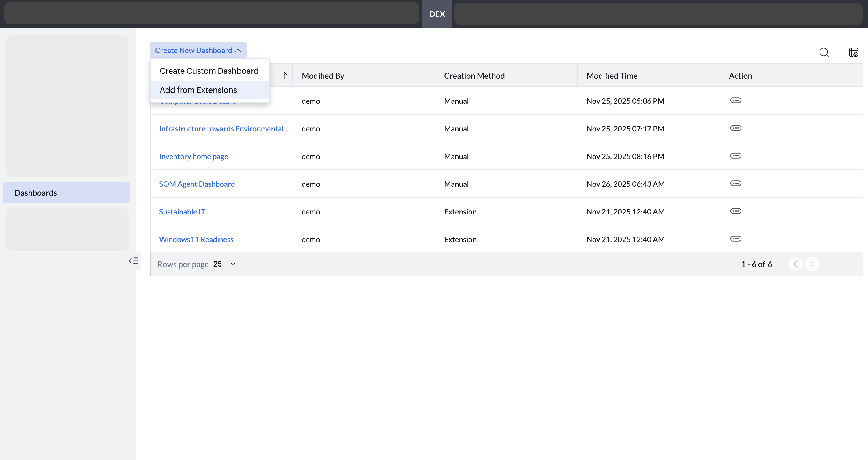Open the action menu for the Infrastructure dashboard
Screen dimensions: 868x460
tap(736, 128)
